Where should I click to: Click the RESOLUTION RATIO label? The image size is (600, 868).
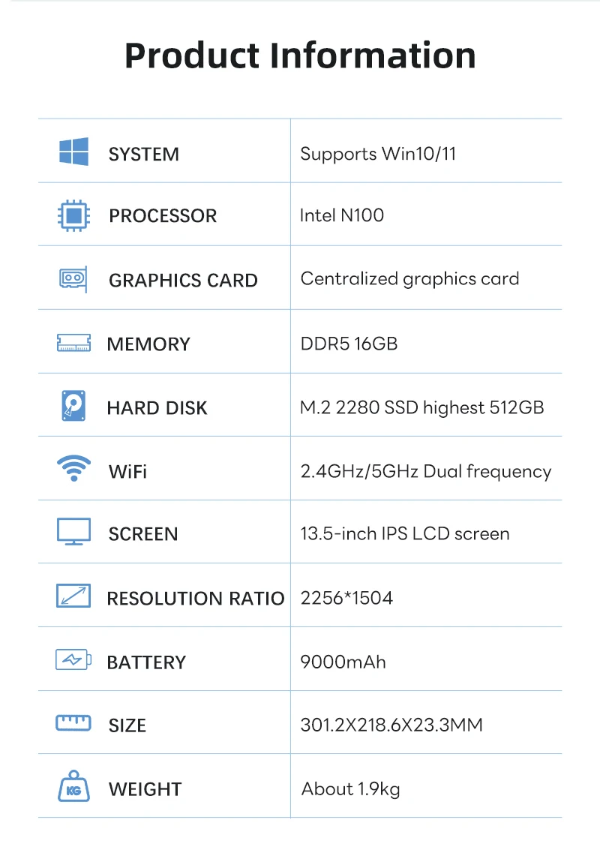196,599
